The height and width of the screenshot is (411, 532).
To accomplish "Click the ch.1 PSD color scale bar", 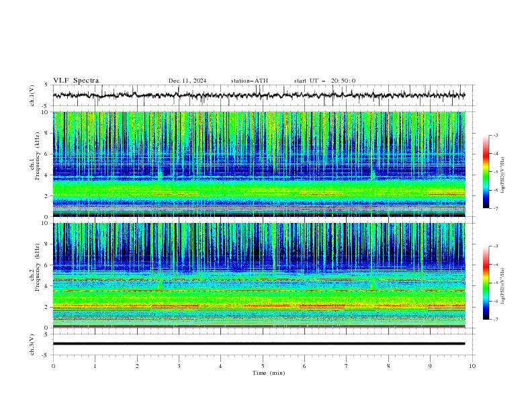I will (x=486, y=171).
